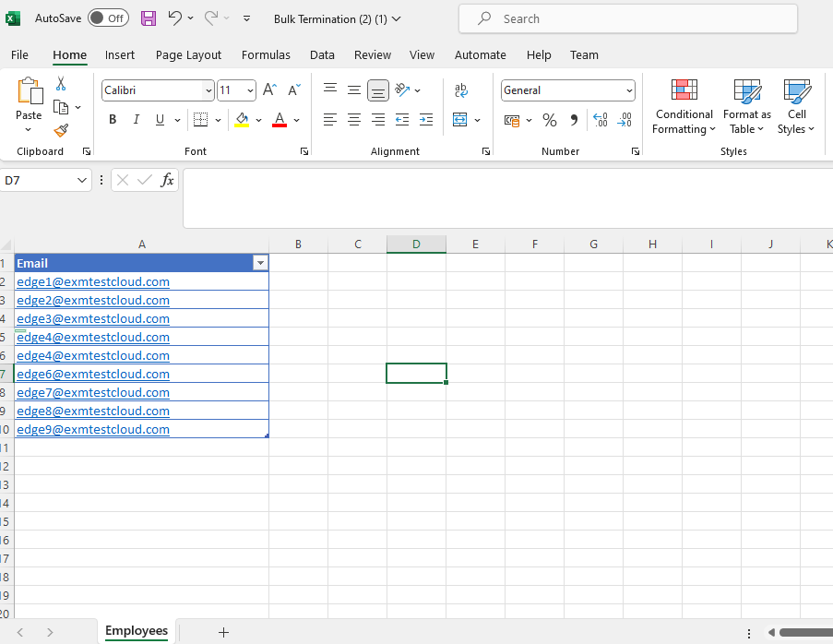Click the Format Painter brush icon
833x644 pixels.
(61, 131)
